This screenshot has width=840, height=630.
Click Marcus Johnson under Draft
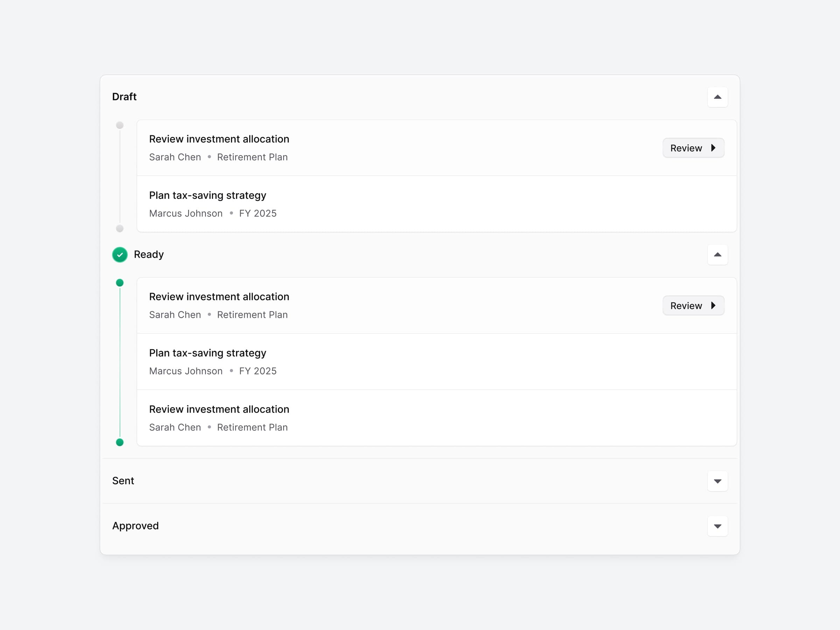pyautogui.click(x=186, y=213)
